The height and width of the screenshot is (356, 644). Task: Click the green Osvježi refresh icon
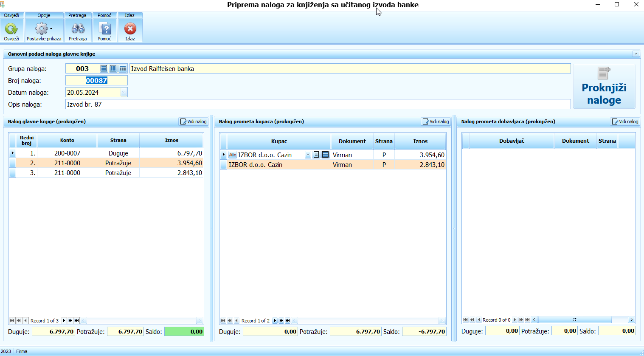(x=11, y=29)
